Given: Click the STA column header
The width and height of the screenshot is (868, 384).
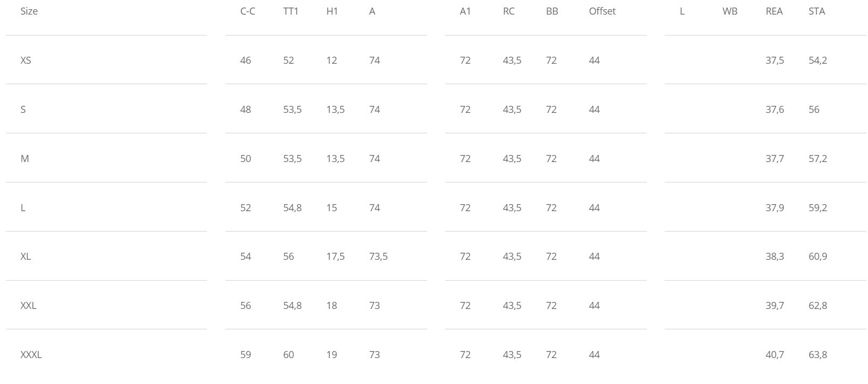Looking at the screenshot, I should point(817,11).
